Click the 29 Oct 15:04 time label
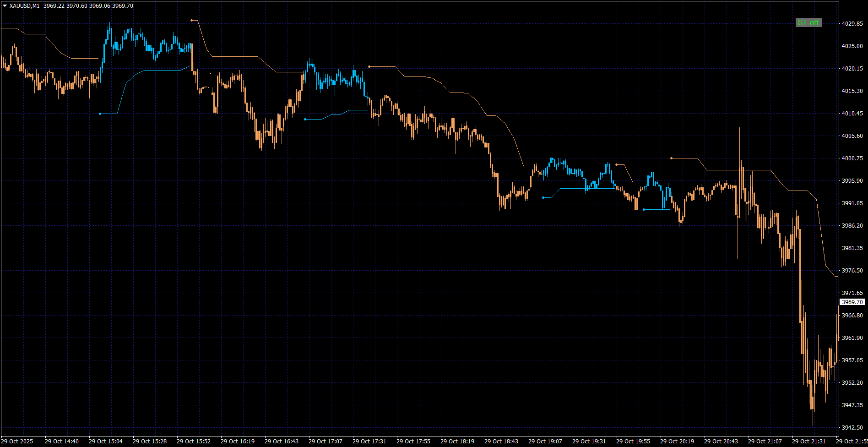868x447 pixels. pos(106,442)
